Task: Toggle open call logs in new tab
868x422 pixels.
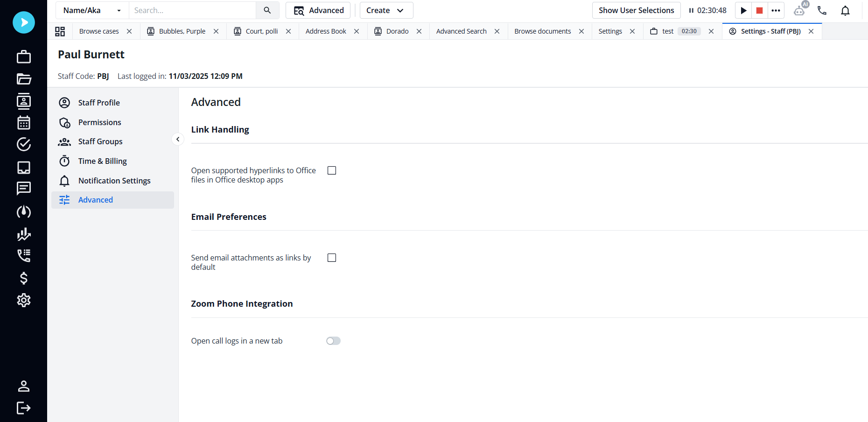Action: 333,341
